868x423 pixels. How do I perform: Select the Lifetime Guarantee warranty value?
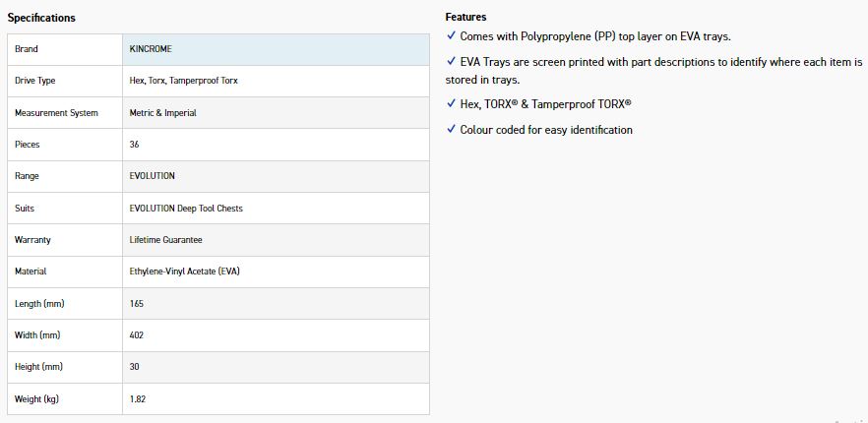click(x=166, y=240)
